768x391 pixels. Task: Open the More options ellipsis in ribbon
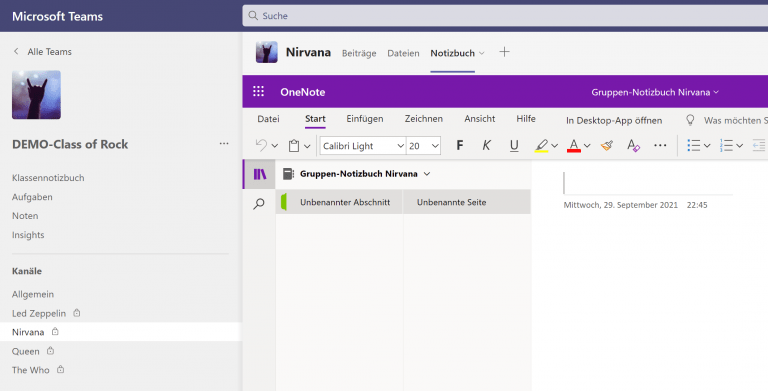click(660, 146)
